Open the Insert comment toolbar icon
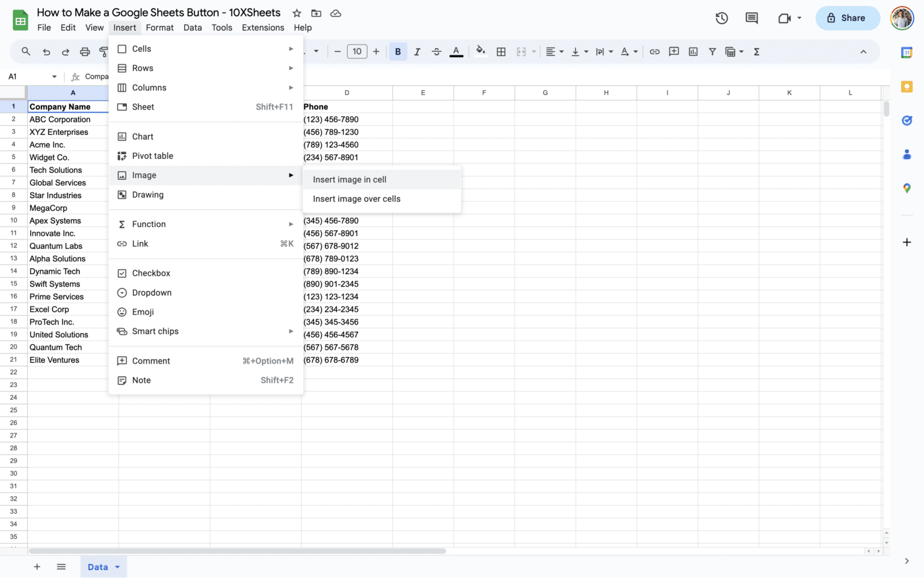 tap(674, 52)
